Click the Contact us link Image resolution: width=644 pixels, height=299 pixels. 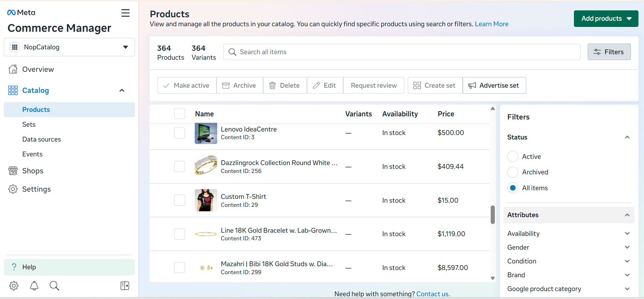click(433, 294)
